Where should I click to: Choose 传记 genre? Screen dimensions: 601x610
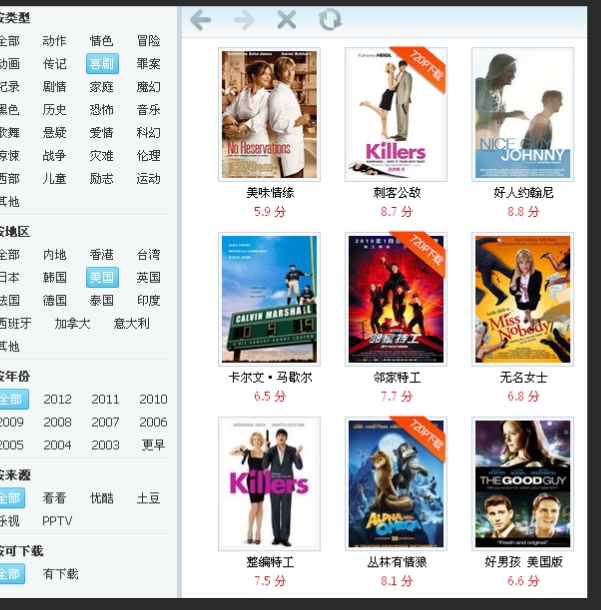[54, 63]
